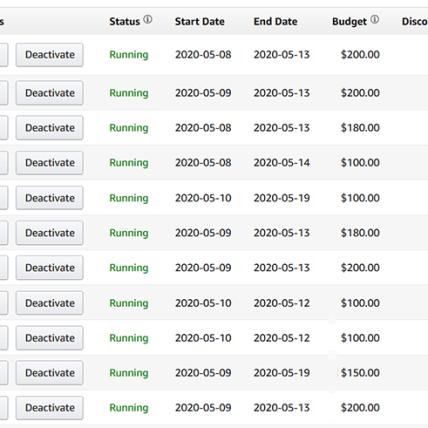Deactivate the $150.00 budget campaign
Image resolution: width=428 pixels, height=428 pixels.
(50, 373)
